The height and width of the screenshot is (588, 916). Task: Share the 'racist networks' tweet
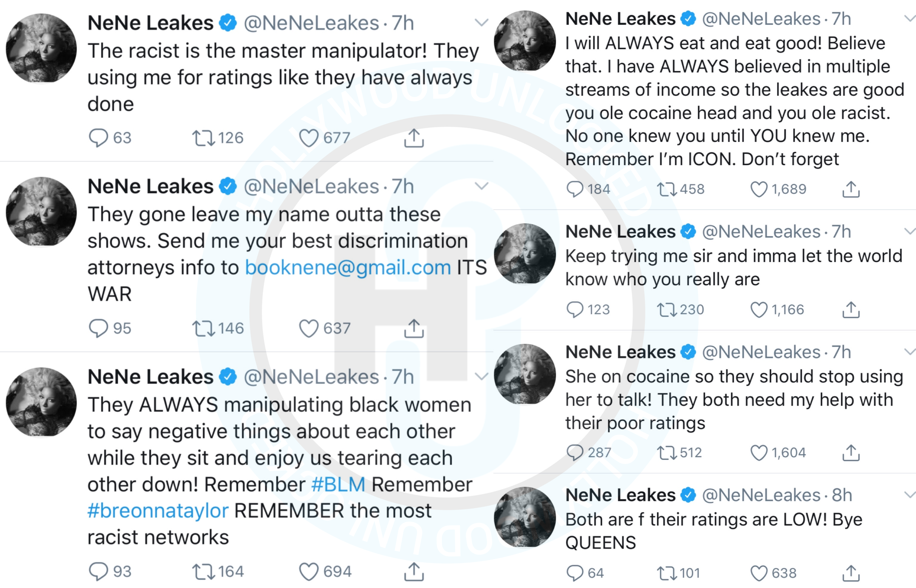[414, 572]
